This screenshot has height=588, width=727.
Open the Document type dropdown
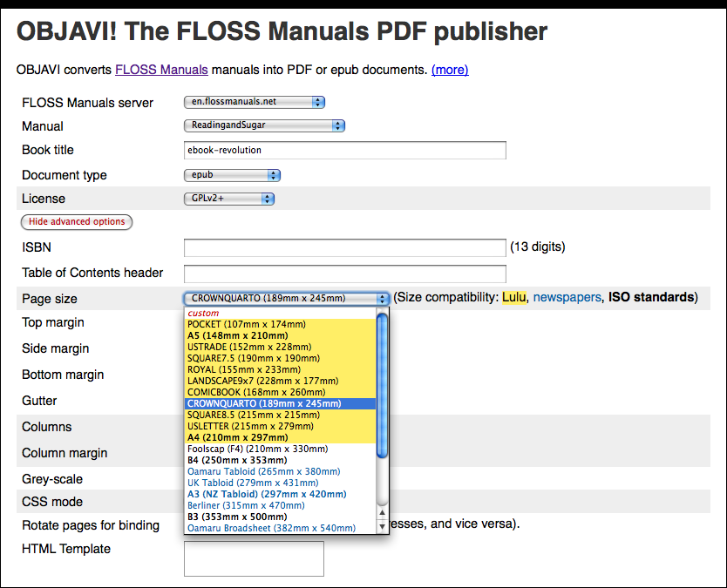pos(232,175)
